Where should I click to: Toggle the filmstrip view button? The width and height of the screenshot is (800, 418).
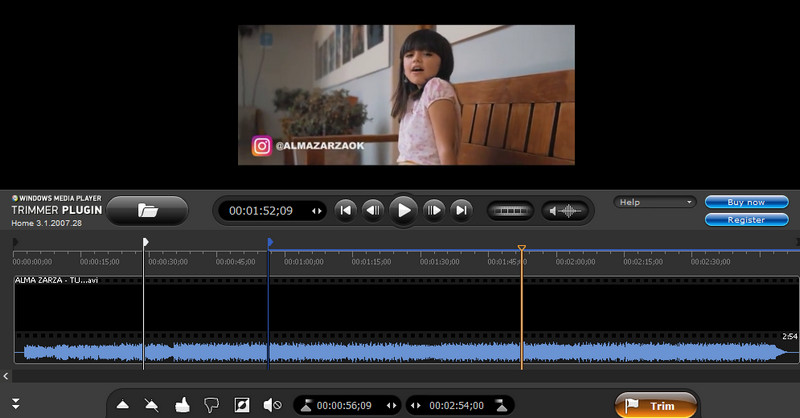click(509, 211)
